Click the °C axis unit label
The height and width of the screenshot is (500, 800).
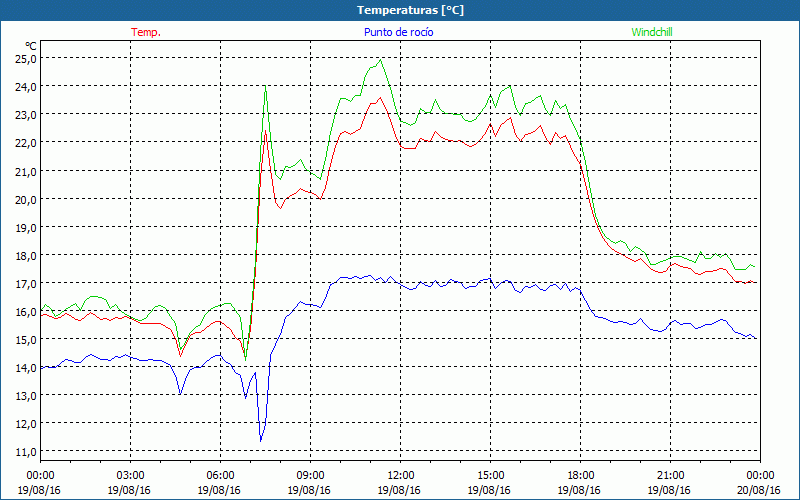pyautogui.click(x=31, y=46)
